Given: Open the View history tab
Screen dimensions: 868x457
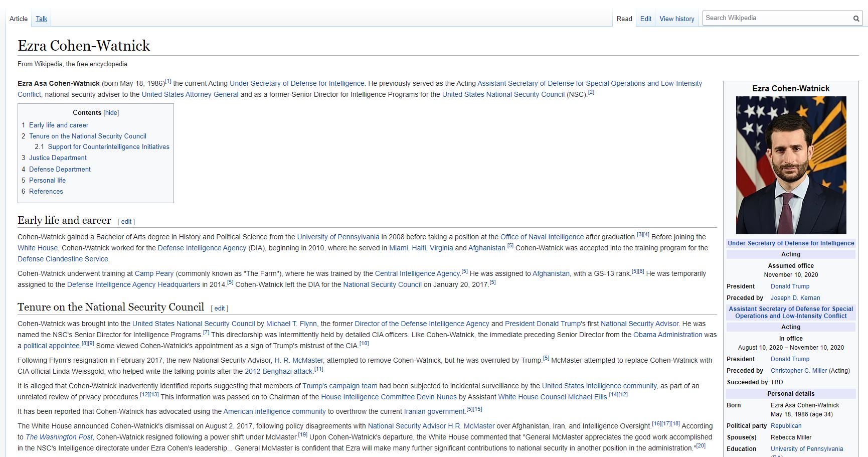Looking at the screenshot, I should [677, 19].
